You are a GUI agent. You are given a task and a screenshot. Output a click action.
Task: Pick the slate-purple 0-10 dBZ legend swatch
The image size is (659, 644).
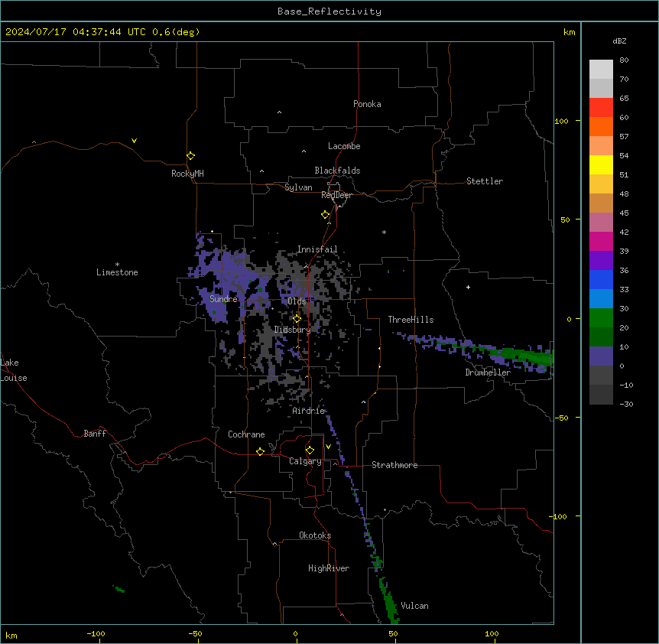point(601,356)
